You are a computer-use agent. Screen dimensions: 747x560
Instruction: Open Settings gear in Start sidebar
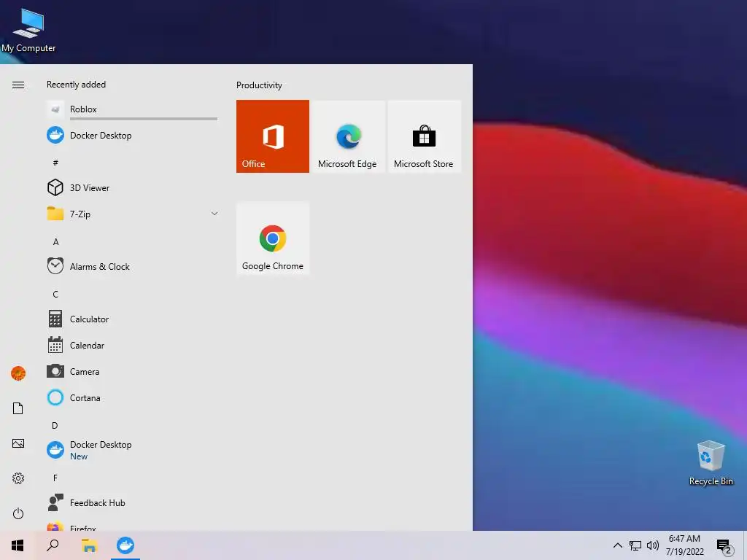18,478
